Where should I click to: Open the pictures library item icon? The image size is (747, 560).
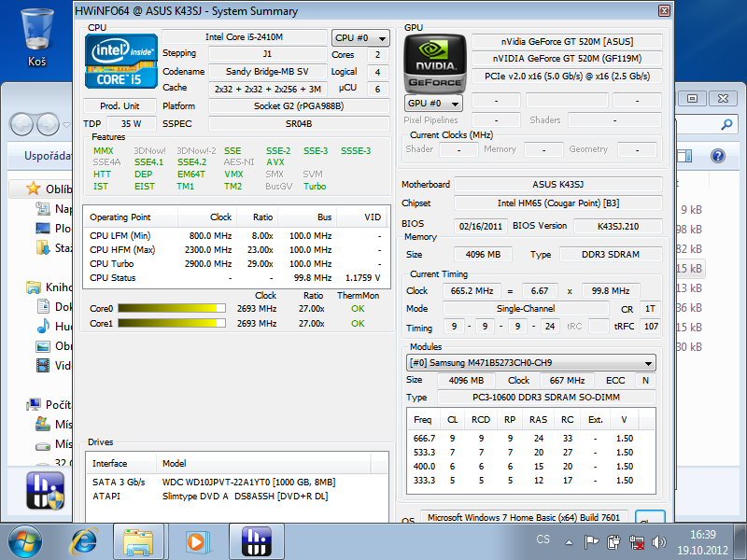pyautogui.click(x=43, y=346)
